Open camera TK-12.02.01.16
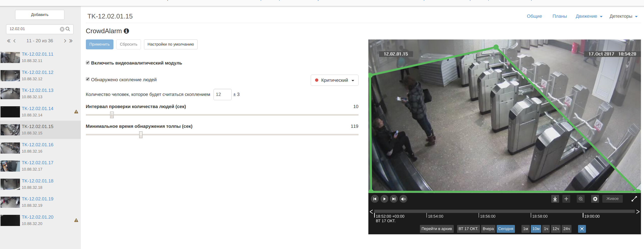 click(x=37, y=145)
